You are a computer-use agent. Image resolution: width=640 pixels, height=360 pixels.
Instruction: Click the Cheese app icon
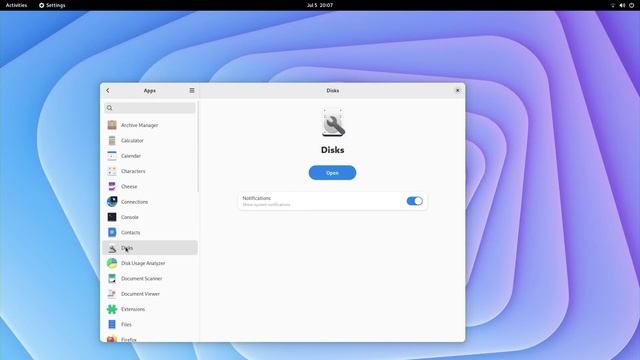click(x=112, y=187)
